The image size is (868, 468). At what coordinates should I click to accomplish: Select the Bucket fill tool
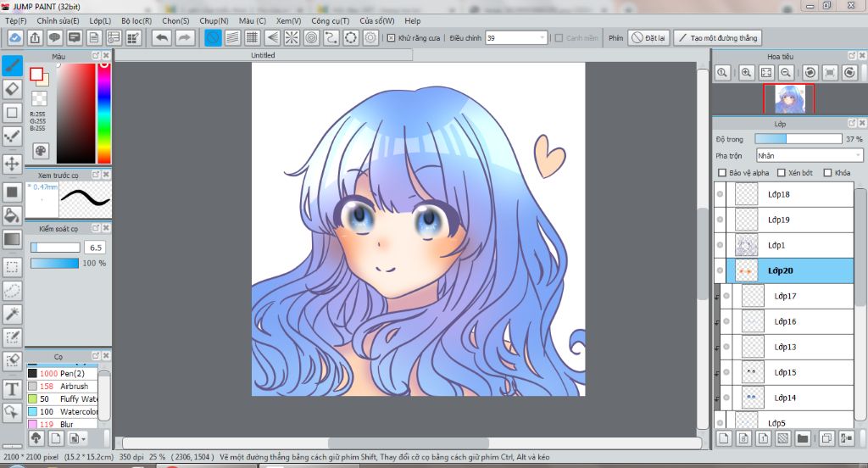coord(12,215)
